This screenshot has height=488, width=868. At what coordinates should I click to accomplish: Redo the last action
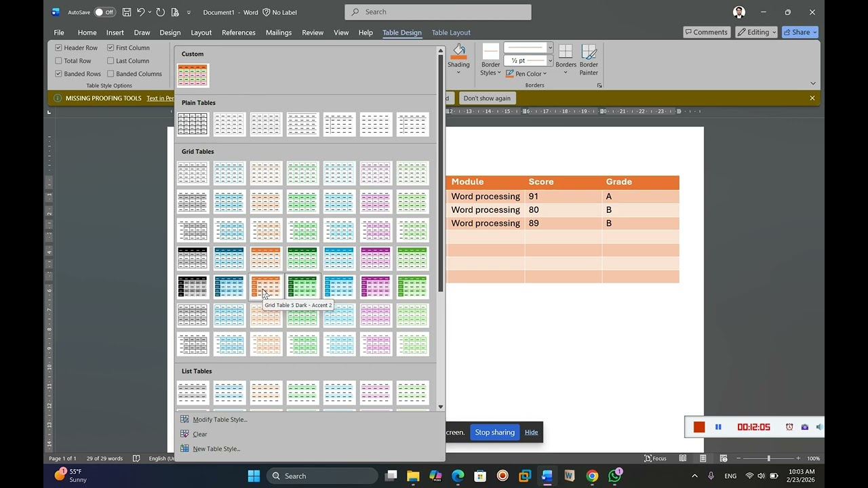pos(160,12)
